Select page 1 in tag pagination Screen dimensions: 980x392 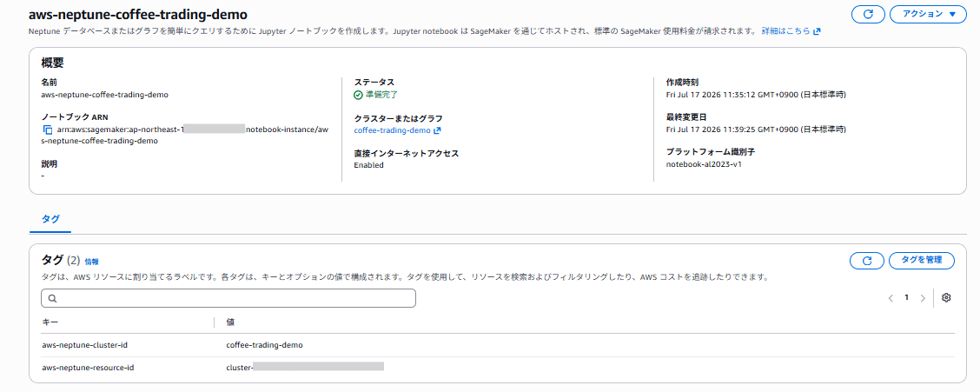click(906, 297)
